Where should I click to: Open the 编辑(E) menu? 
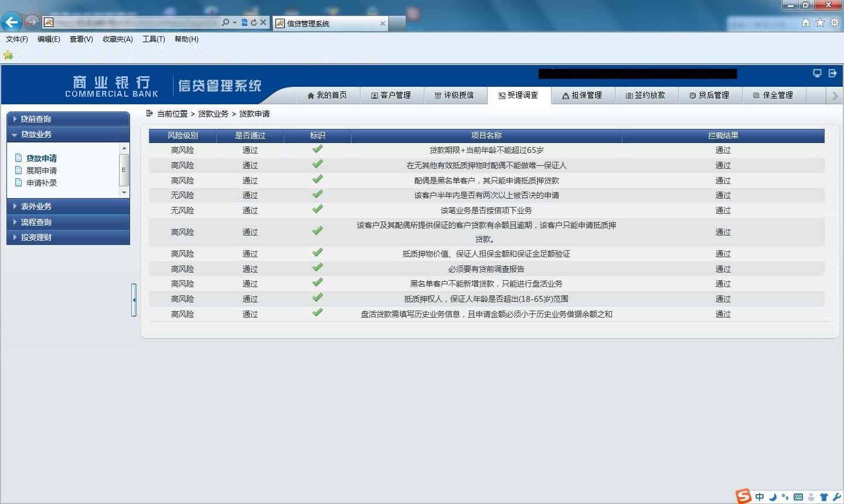point(49,39)
